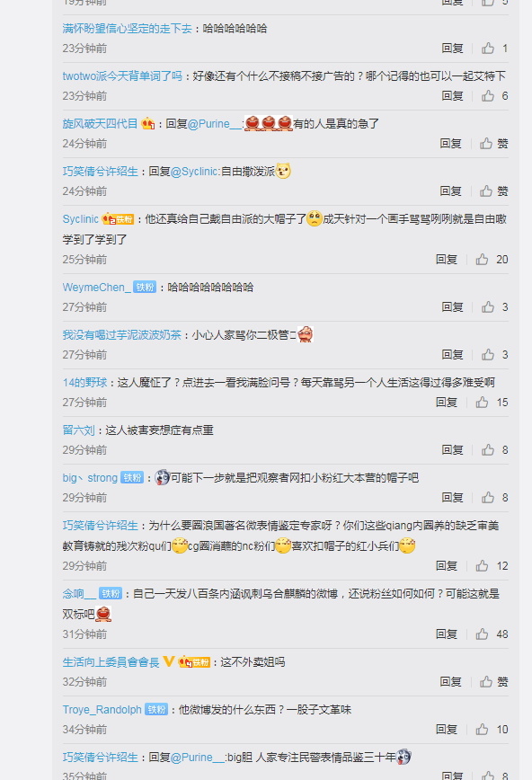Like 14的野球's comment with 15 likes
Viewport: 532px width, 780px height.
pyautogui.click(x=482, y=402)
